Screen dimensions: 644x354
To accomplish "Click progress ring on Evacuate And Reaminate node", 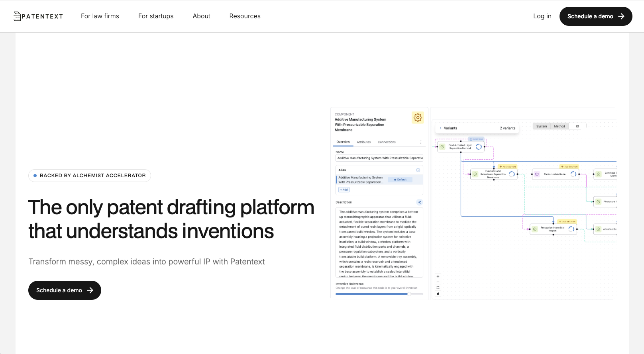I will click(512, 174).
